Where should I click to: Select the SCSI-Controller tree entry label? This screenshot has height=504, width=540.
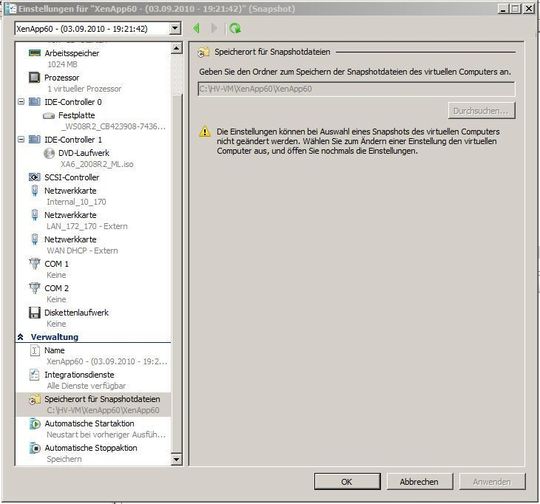pyautogui.click(x=72, y=177)
